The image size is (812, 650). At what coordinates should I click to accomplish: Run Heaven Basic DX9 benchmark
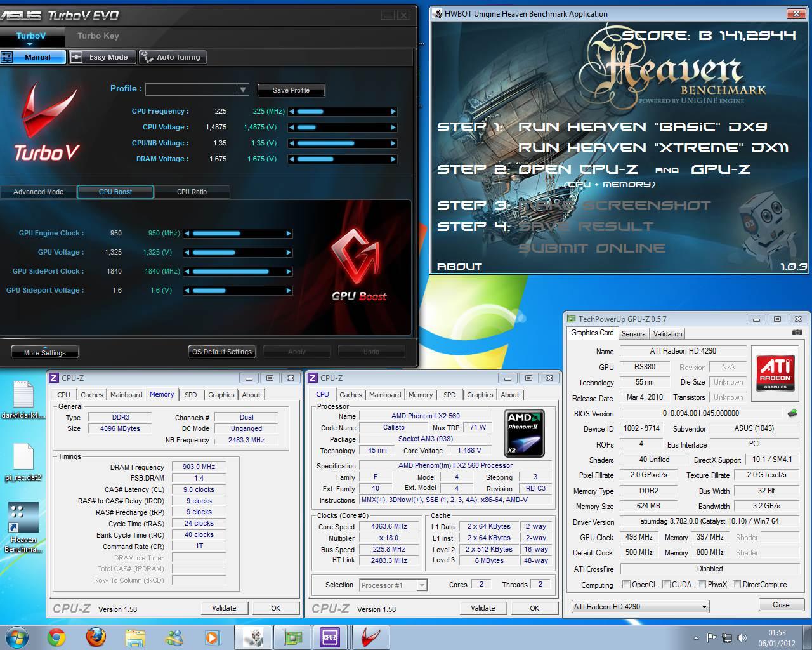[643, 127]
